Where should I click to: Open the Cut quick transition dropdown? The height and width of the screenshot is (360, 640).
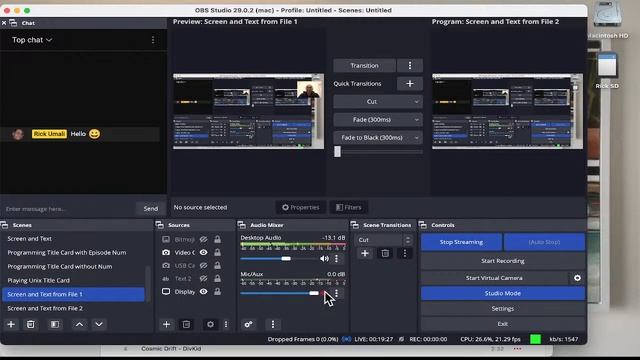[x=378, y=102]
